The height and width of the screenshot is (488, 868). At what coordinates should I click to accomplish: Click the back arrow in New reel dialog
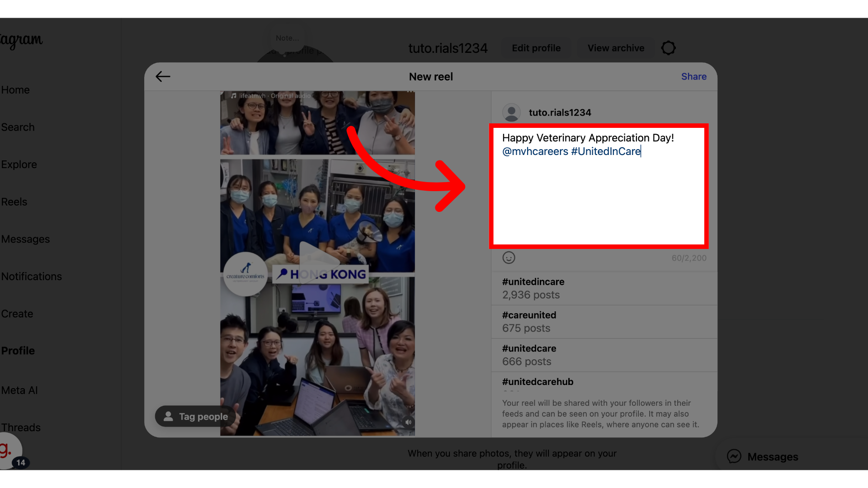(163, 76)
